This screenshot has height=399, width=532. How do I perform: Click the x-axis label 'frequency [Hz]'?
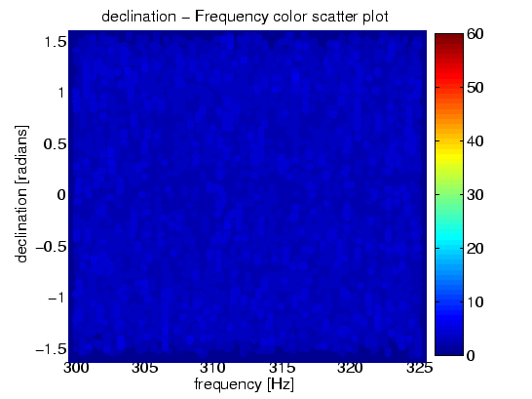244,384
